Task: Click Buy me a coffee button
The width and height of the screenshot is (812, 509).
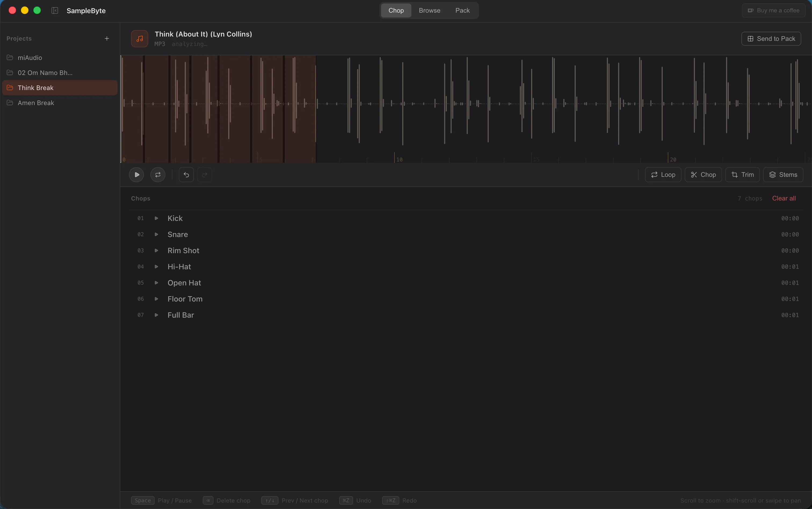Action: (773, 10)
